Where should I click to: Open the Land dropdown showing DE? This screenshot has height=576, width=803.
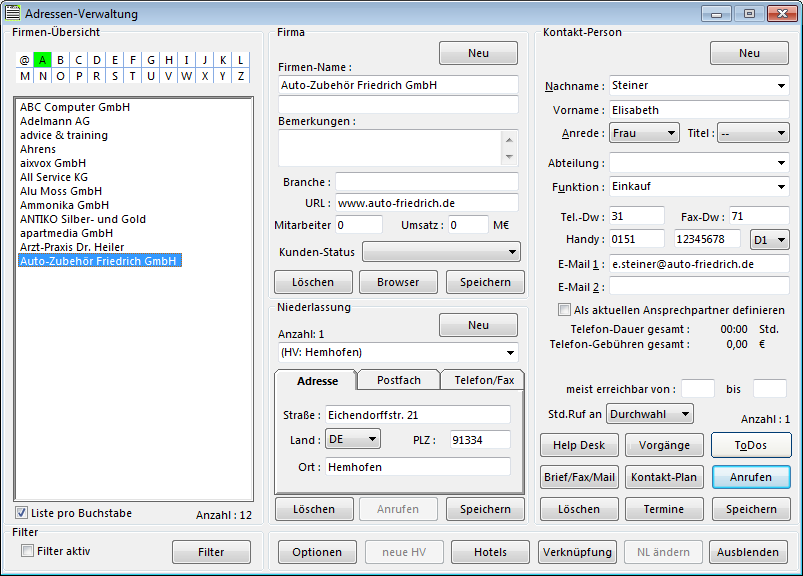pyautogui.click(x=353, y=439)
